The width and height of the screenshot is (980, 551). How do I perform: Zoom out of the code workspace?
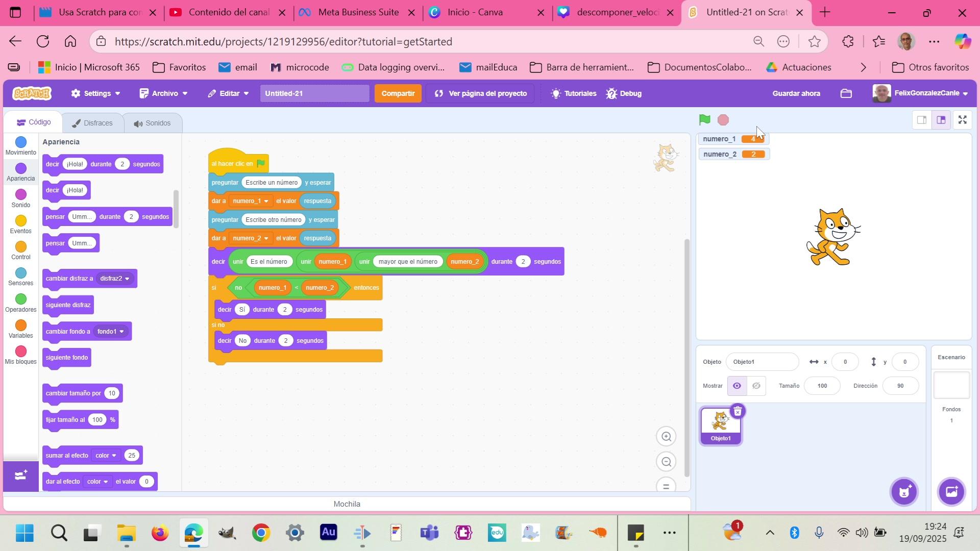[666, 462]
